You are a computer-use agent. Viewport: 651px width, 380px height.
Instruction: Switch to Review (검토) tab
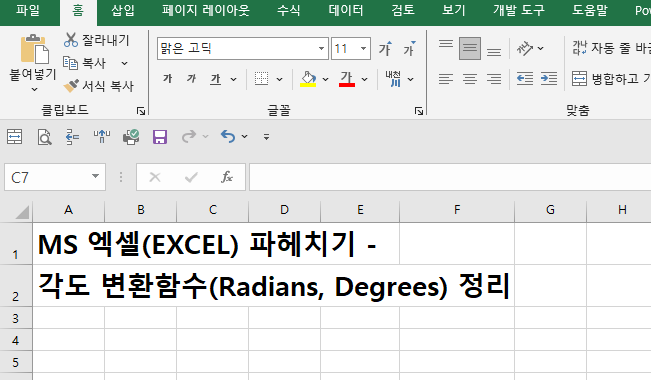coord(403,10)
